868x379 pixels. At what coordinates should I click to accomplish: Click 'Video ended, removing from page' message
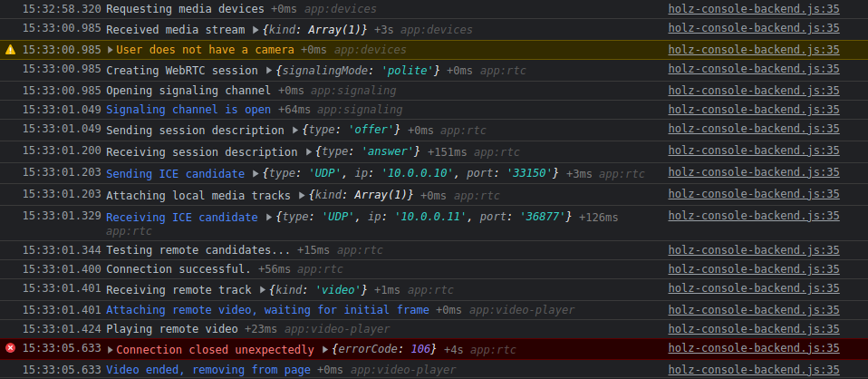tap(208, 370)
